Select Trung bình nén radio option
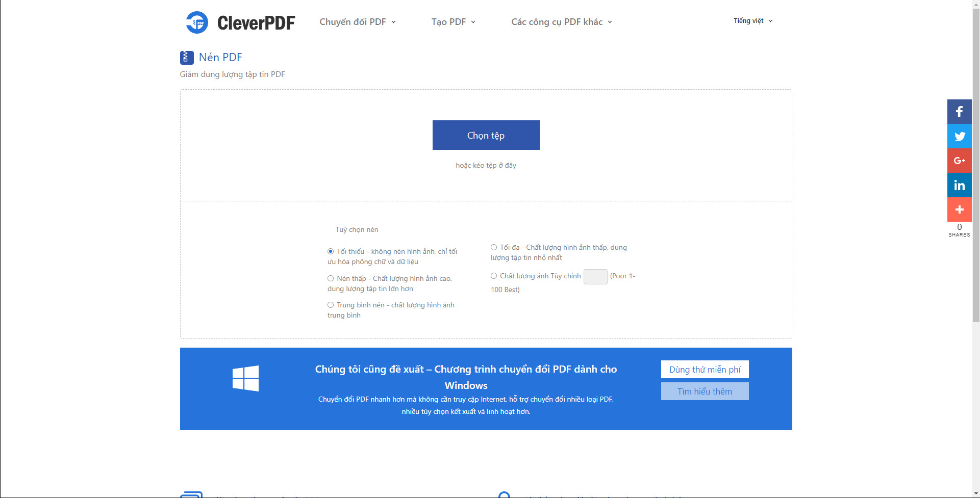 click(331, 305)
